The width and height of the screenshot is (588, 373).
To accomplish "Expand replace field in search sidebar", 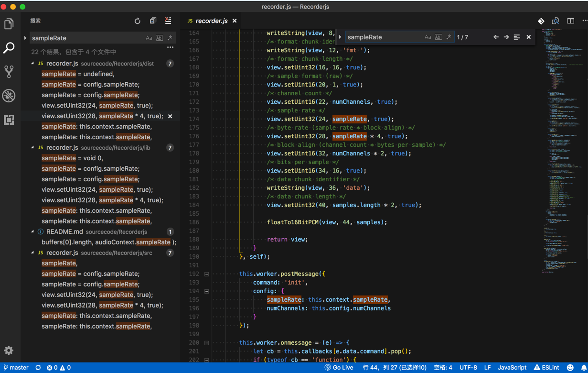I will [x=25, y=38].
